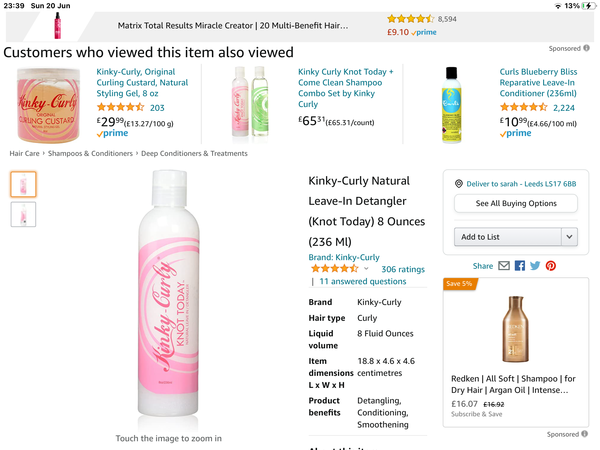Select the second product image thumbnail

(x=23, y=214)
